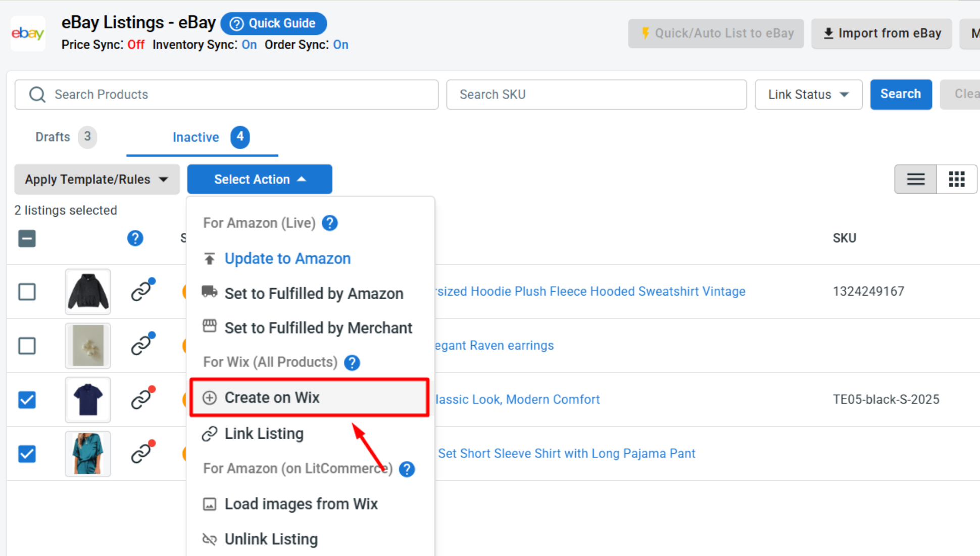The height and width of the screenshot is (556, 980).
Task: Open the Hoodie Plush Fleece Sweatshirt listing link
Action: [x=590, y=292]
